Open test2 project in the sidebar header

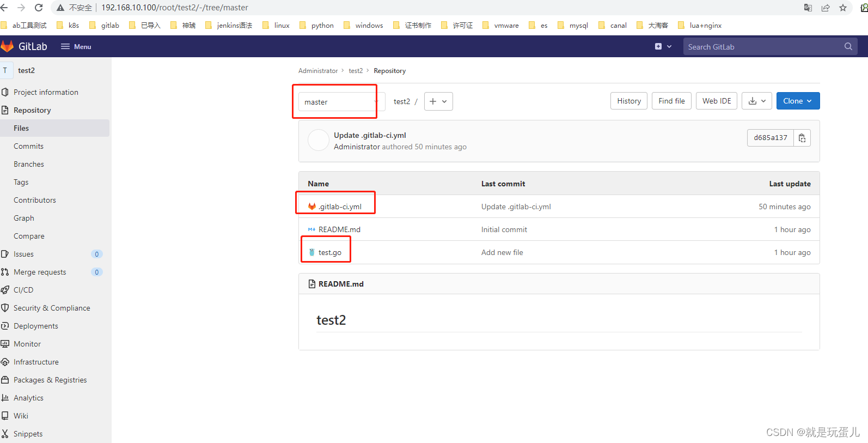click(26, 70)
